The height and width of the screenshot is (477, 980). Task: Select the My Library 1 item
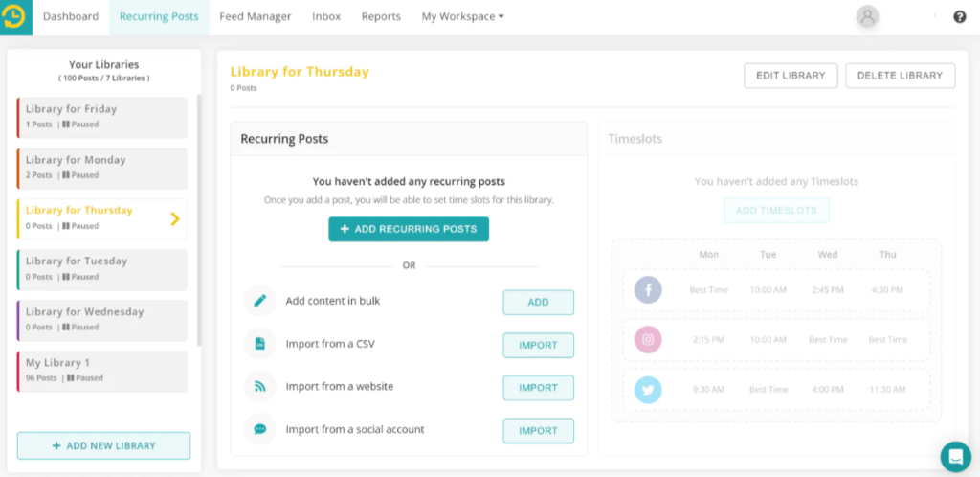click(x=101, y=372)
